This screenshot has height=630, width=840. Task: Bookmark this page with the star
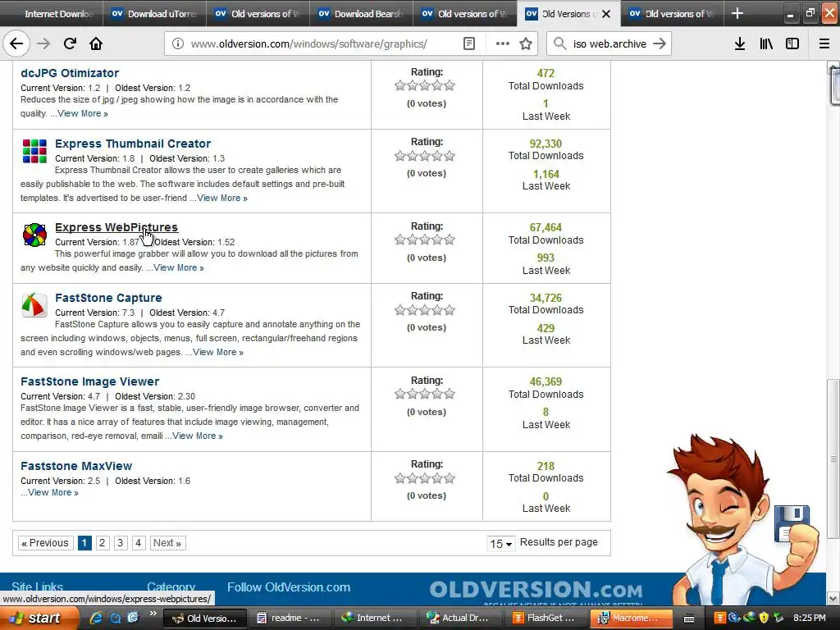click(526, 43)
